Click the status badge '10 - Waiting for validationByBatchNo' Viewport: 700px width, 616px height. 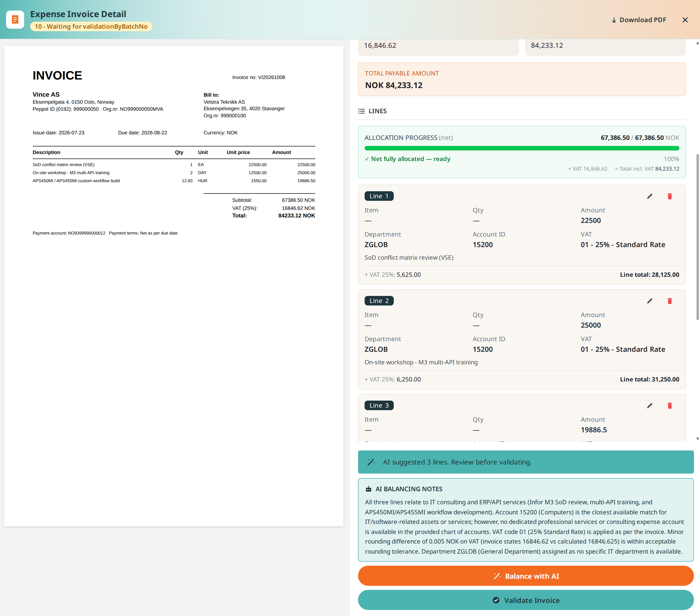[91, 26]
